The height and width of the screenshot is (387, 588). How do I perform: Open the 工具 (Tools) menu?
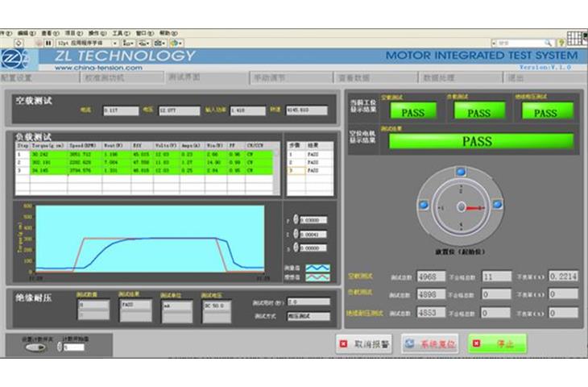point(119,32)
